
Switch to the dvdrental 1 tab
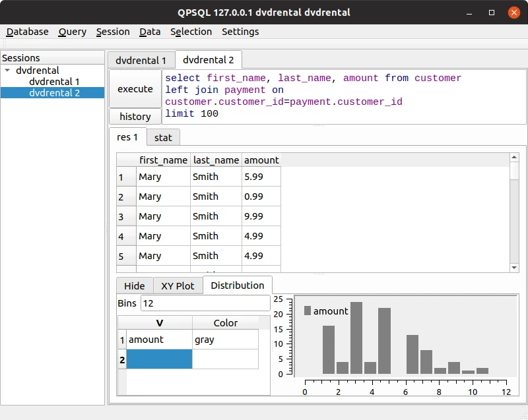(141, 60)
